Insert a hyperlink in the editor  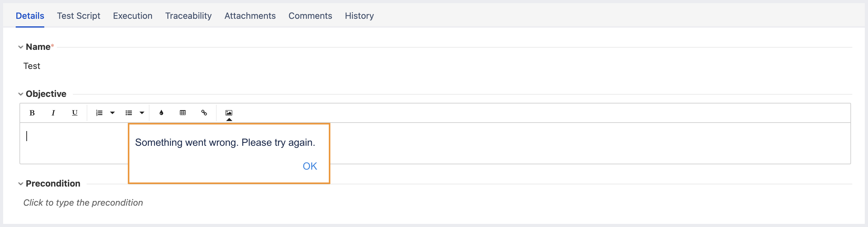pyautogui.click(x=204, y=113)
